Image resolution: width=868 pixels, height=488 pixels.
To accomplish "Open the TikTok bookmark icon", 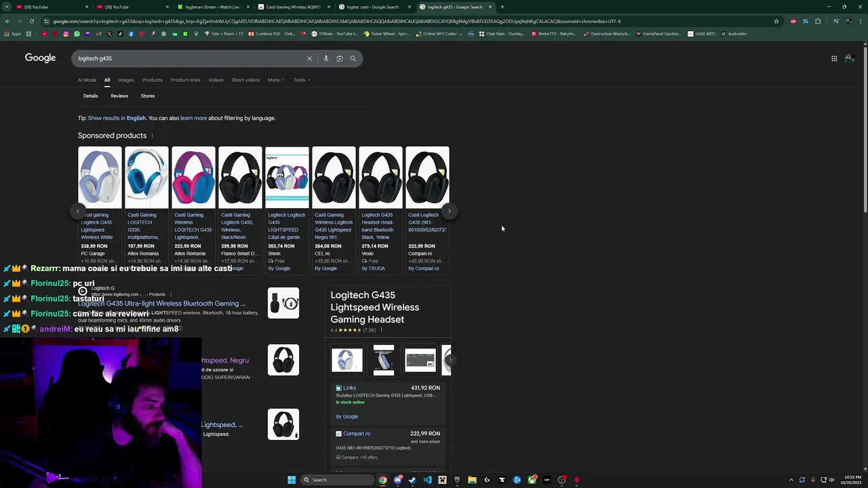I will (x=120, y=34).
